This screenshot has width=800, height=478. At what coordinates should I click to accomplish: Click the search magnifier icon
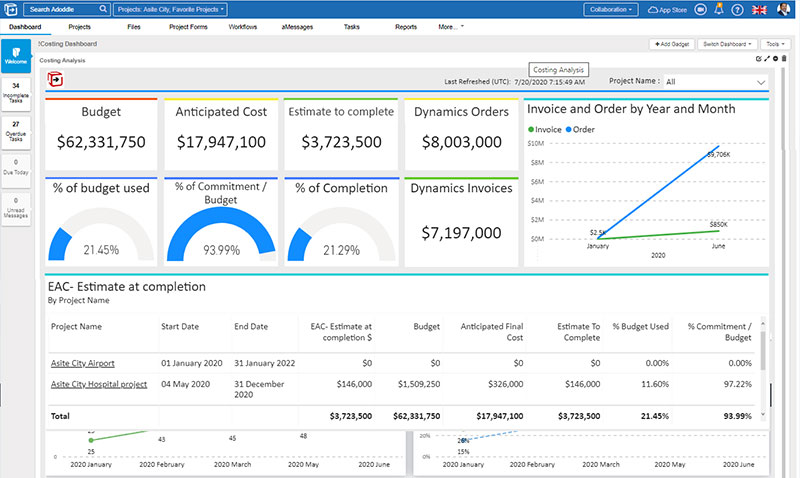pos(103,9)
